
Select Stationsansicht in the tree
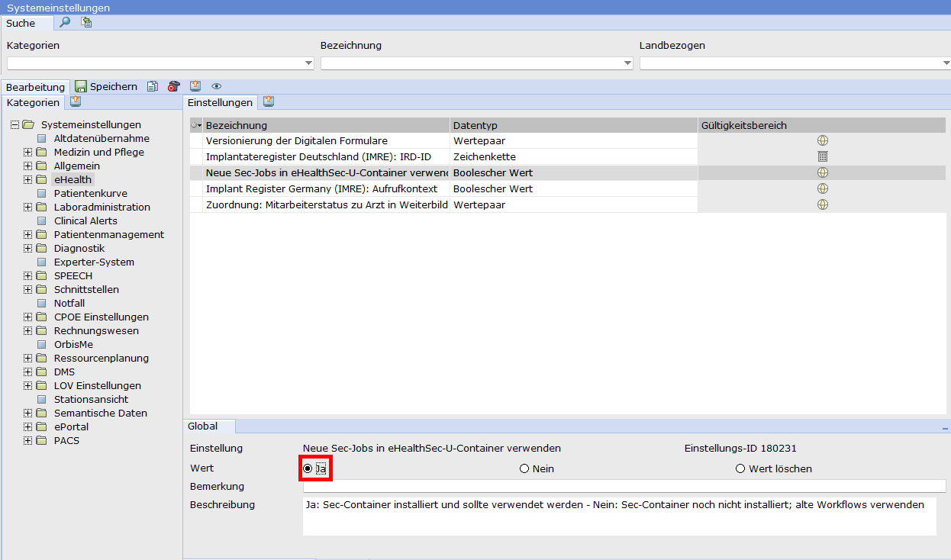coord(91,399)
